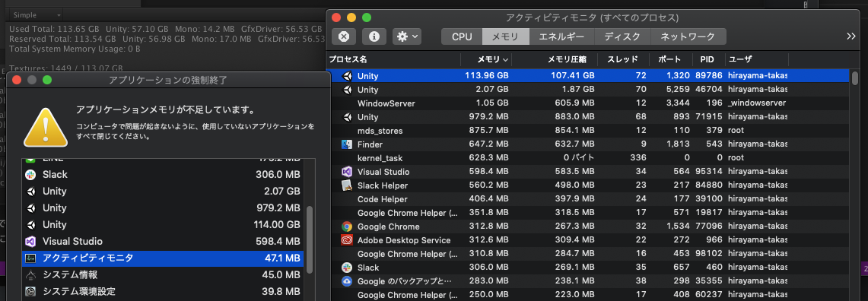This screenshot has height=301, width=868.
Task: Open the gear actions dropdown in Activity Monitor
Action: pos(408,36)
